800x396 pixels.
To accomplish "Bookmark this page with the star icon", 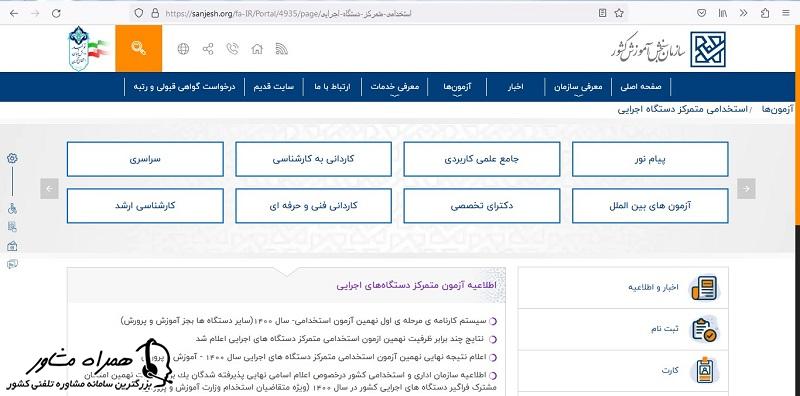I will (619, 13).
